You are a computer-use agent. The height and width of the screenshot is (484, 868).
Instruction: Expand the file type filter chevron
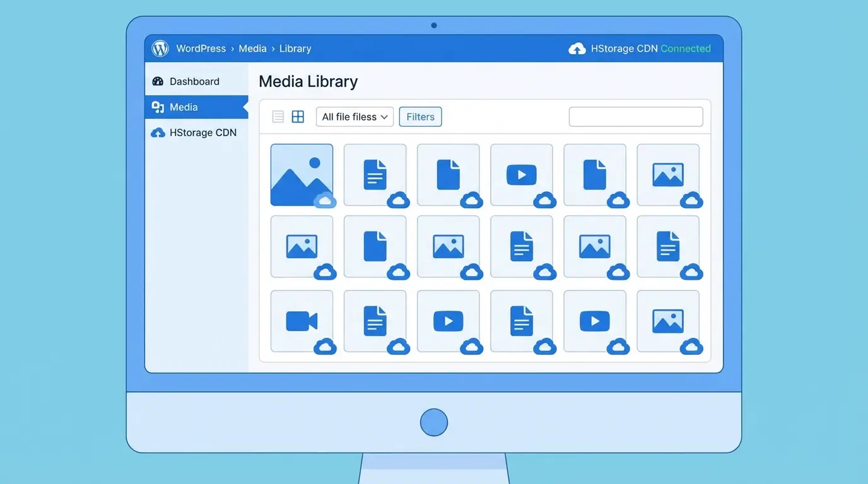click(x=385, y=117)
